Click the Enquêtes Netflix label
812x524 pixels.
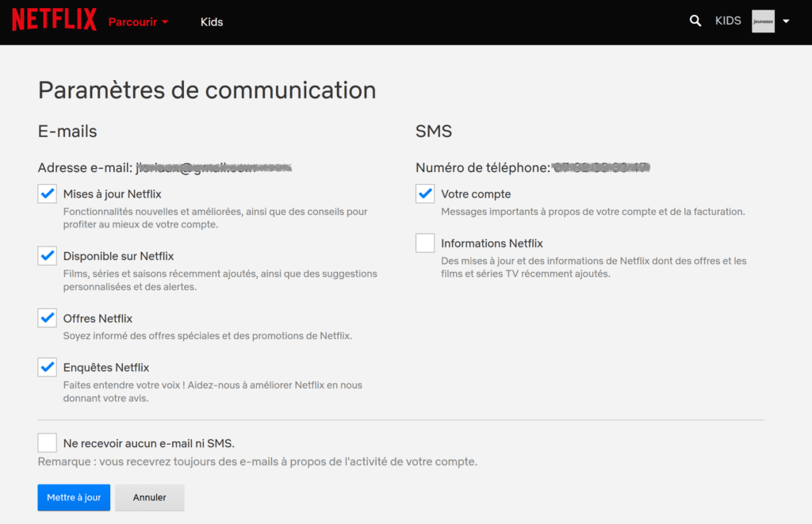[x=106, y=368]
